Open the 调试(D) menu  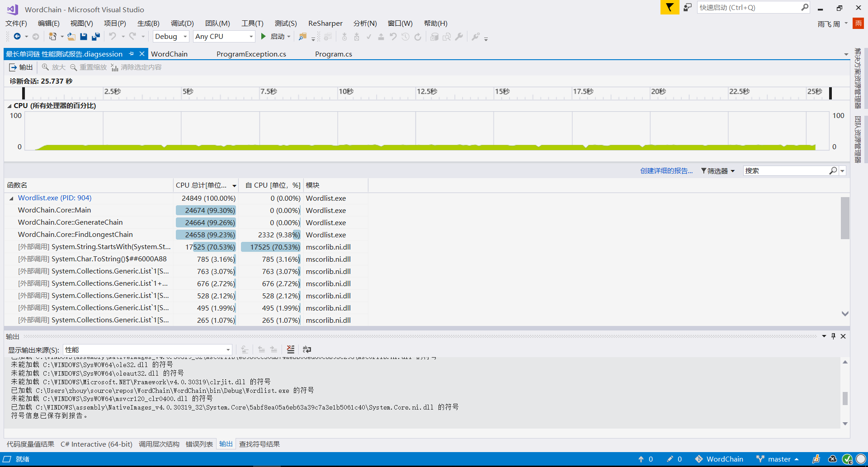point(182,24)
